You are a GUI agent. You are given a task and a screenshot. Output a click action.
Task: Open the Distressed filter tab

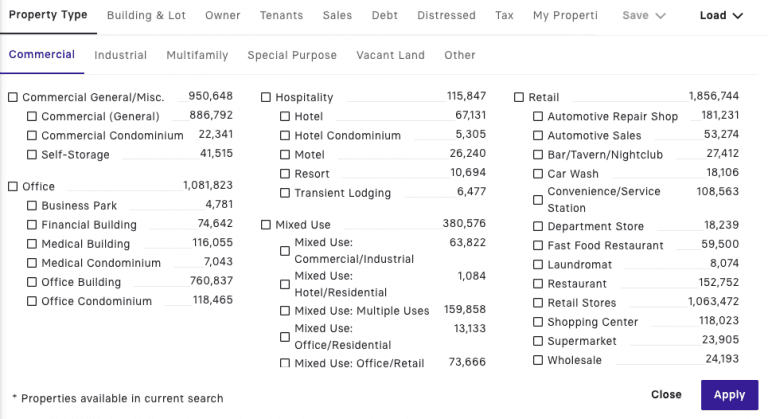(446, 16)
